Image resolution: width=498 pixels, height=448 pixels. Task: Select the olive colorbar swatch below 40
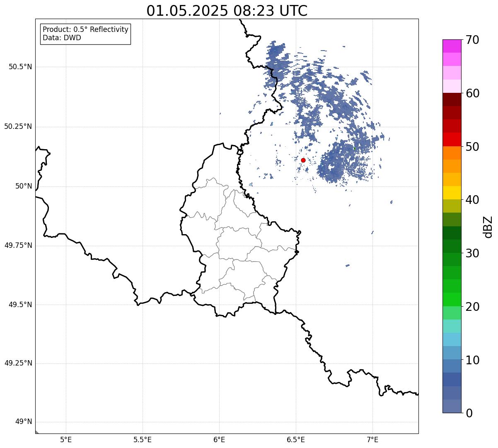452,206
